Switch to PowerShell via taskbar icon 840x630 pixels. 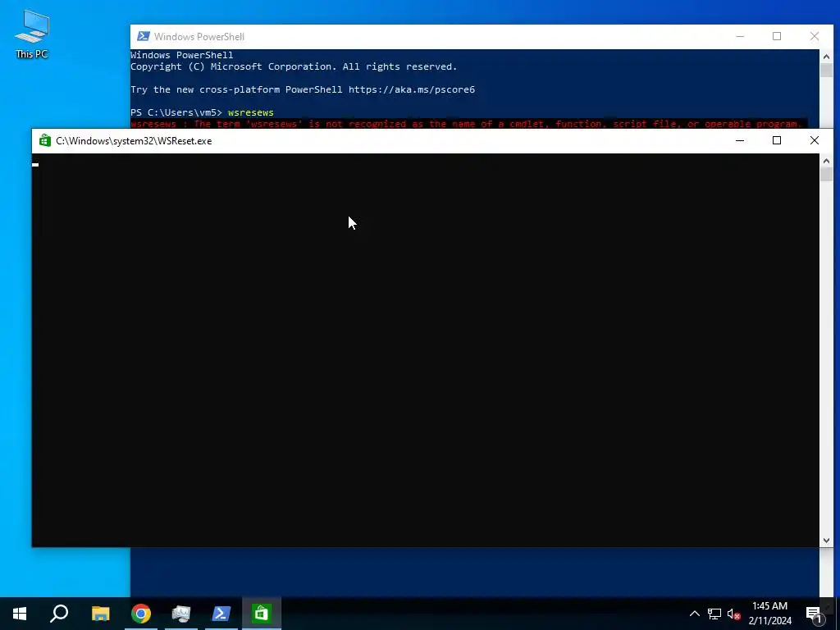tap(221, 614)
